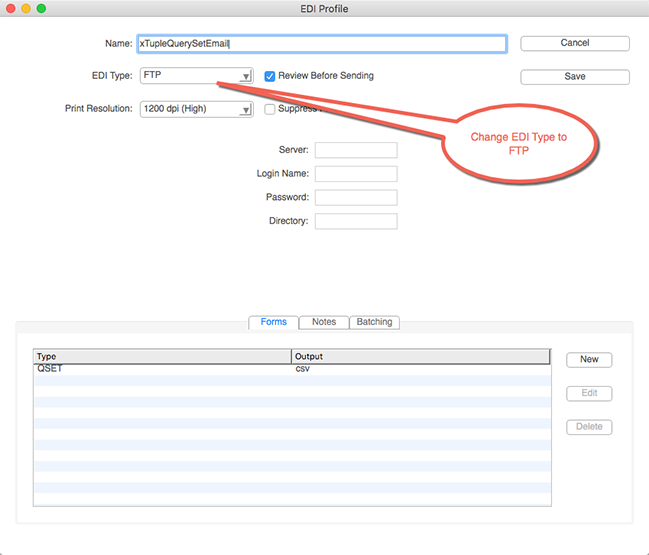Switch to the Notes tab
This screenshot has height=555, width=649.
point(324,322)
